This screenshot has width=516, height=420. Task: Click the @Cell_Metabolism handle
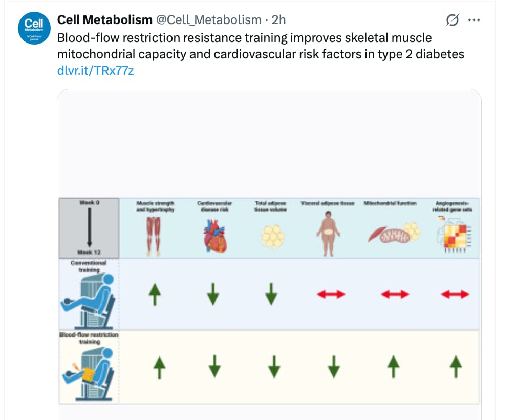pos(208,20)
